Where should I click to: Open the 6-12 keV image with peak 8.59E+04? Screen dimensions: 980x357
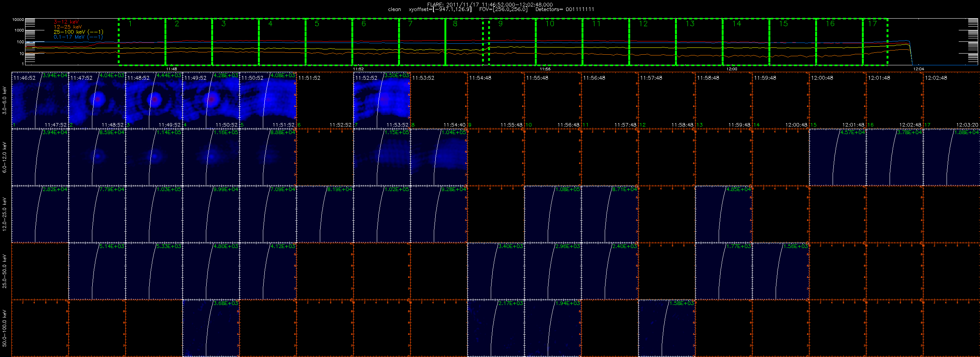coord(97,157)
